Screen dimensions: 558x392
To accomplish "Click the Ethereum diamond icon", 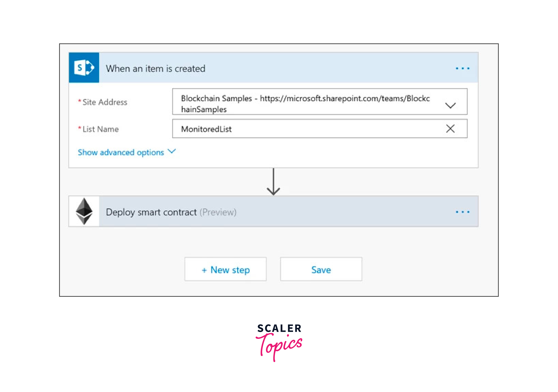I will click(x=84, y=211).
